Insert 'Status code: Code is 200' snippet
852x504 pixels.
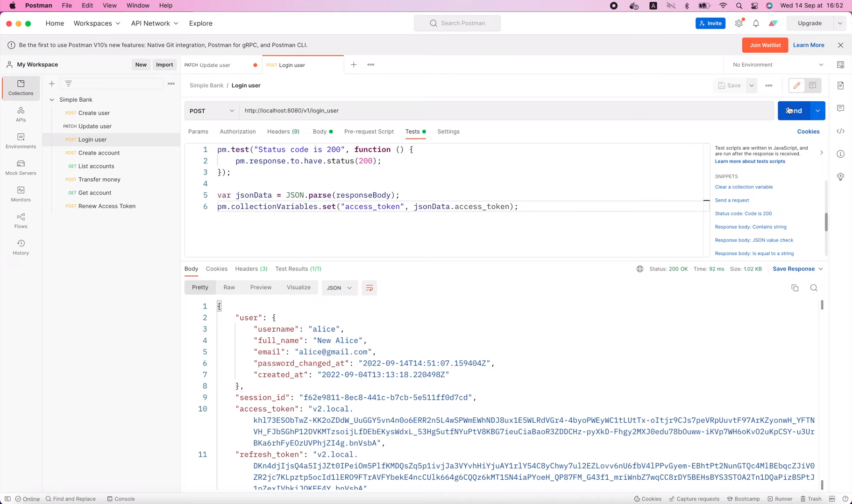[743, 214]
